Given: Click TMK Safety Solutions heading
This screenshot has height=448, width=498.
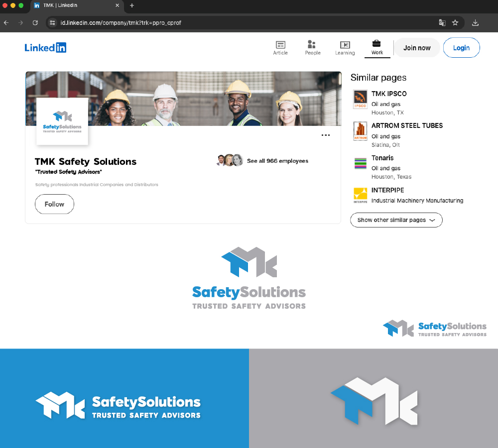Looking at the screenshot, I should (86, 162).
